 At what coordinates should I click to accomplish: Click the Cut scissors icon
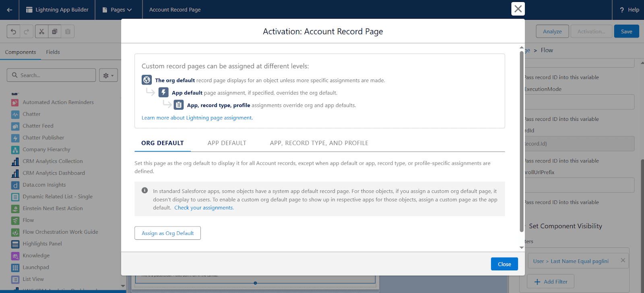click(x=41, y=31)
